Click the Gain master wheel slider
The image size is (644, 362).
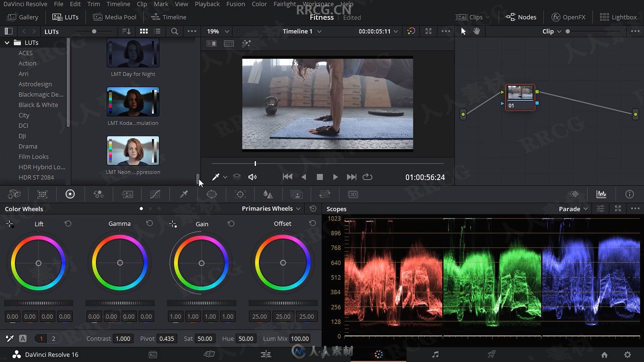tap(201, 303)
